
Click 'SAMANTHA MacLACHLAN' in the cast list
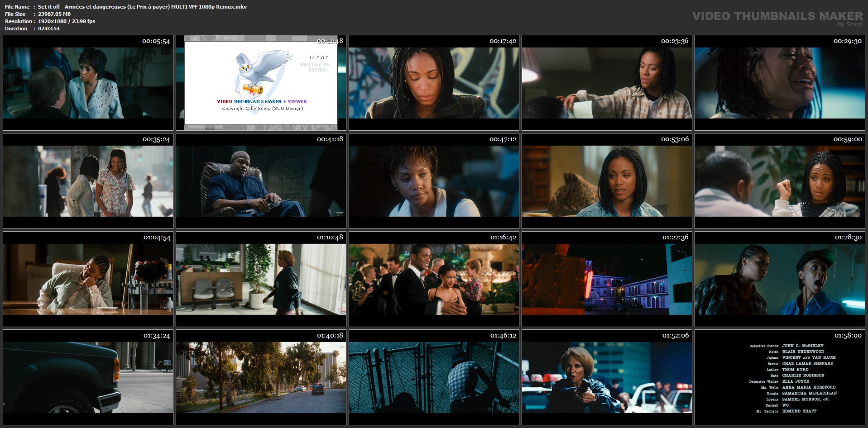pyautogui.click(x=810, y=393)
